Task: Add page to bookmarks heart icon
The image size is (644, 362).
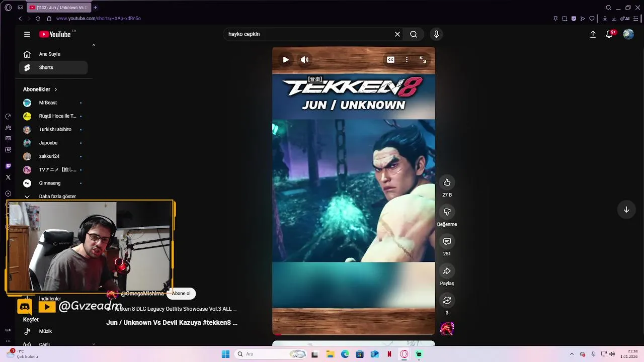Action: click(592, 19)
